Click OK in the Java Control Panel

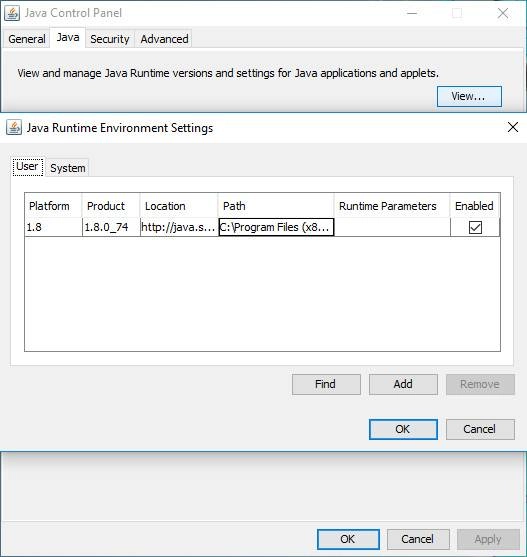click(x=348, y=539)
